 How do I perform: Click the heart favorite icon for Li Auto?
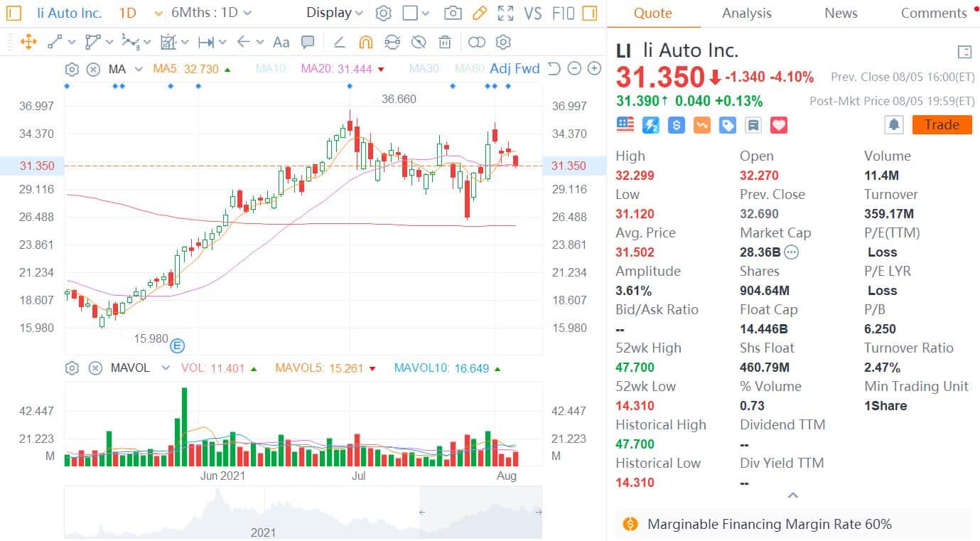779,124
